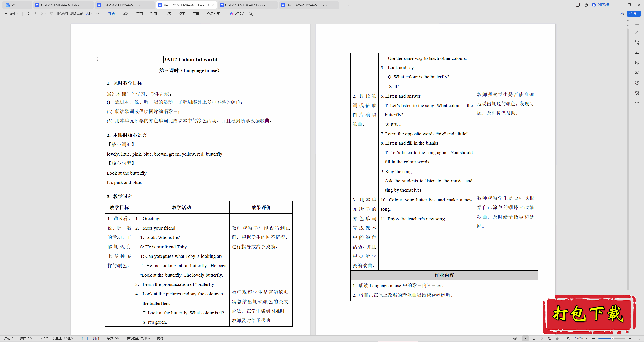
Task: Click the zoom out minus button
Action: point(593,338)
